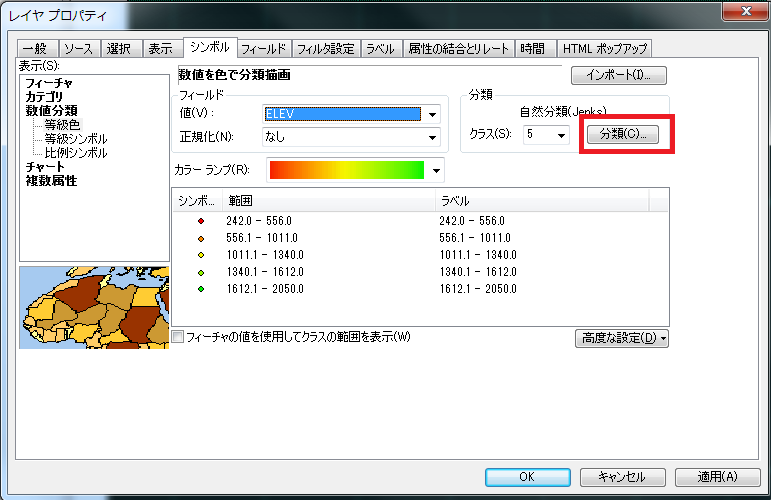Open the 高度な設定 menu
This screenshot has width=775, height=500.
point(622,338)
